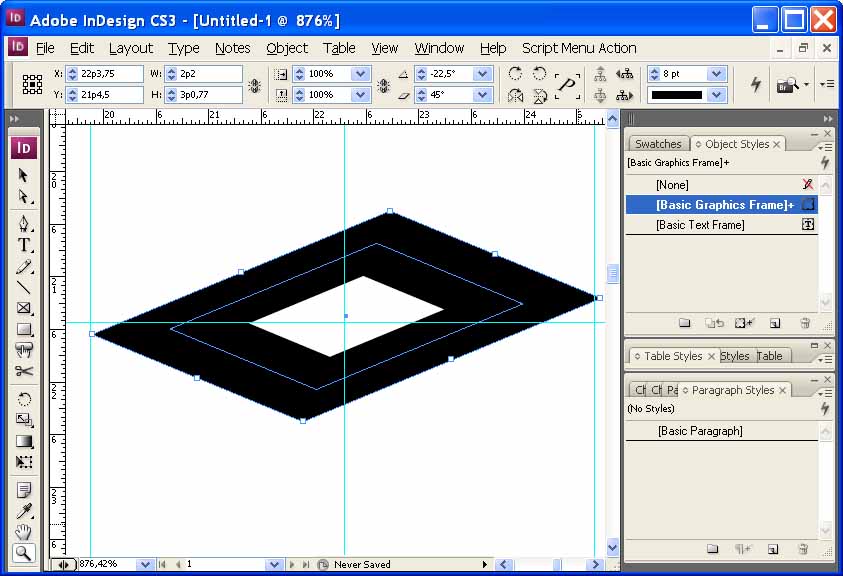Open the scale Y percentage dropdown
This screenshot has width=843, height=576.
[x=360, y=95]
